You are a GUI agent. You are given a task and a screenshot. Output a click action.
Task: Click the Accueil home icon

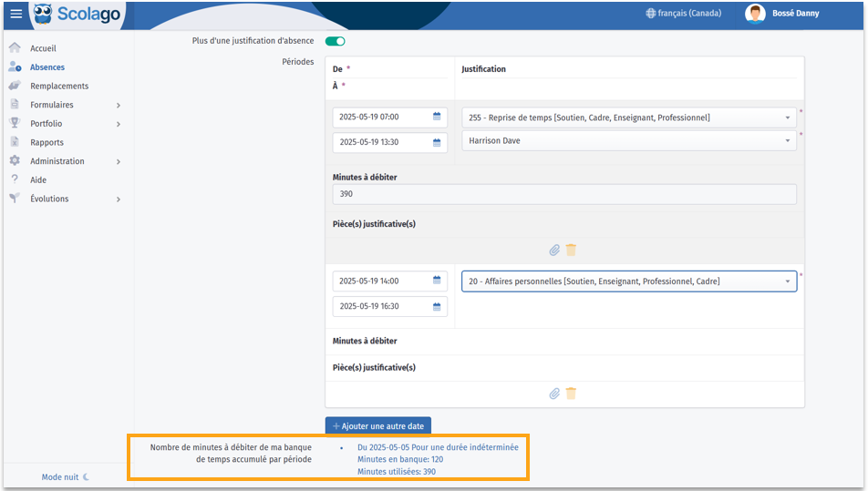click(15, 48)
